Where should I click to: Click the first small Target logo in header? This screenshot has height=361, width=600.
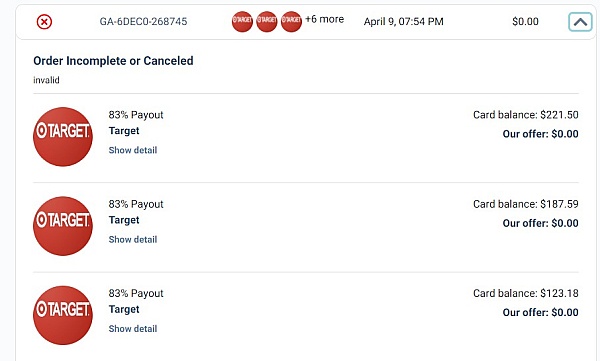coord(242,21)
